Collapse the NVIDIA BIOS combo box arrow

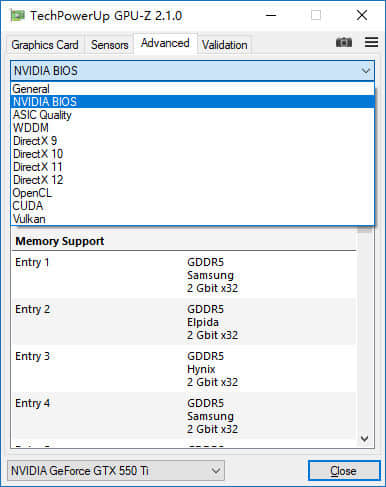pos(366,71)
